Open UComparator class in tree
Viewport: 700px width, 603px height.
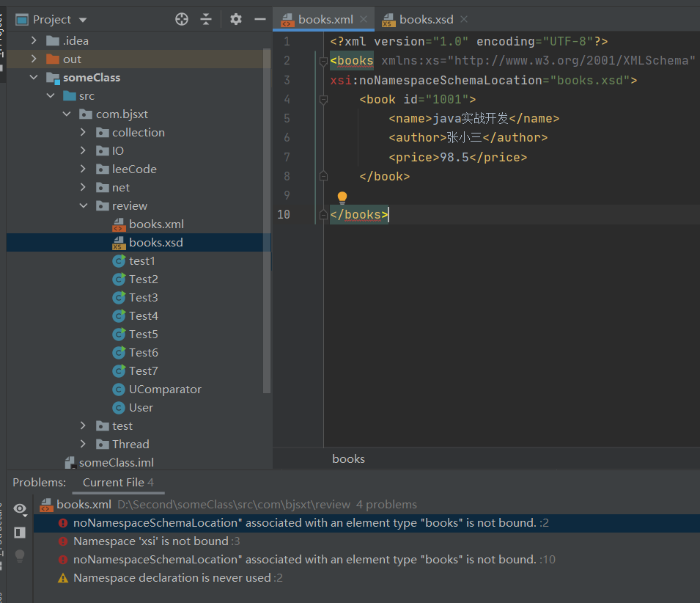coord(157,389)
